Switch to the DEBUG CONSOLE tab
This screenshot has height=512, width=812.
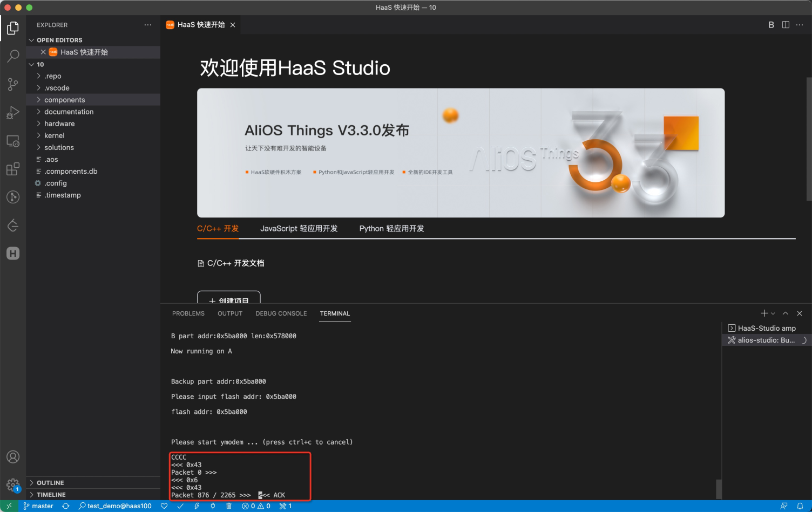pos(281,313)
